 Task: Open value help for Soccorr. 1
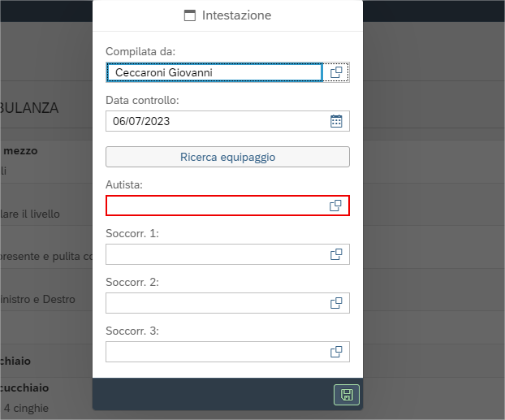335,254
